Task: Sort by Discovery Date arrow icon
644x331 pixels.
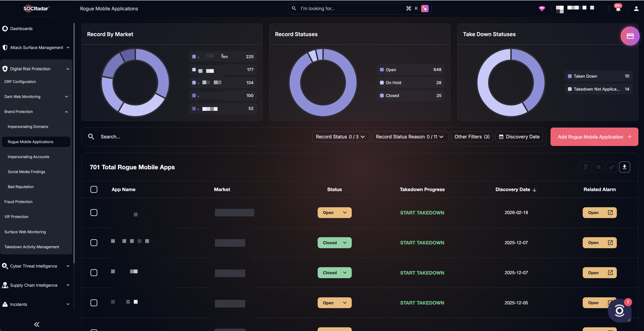Action: point(534,190)
